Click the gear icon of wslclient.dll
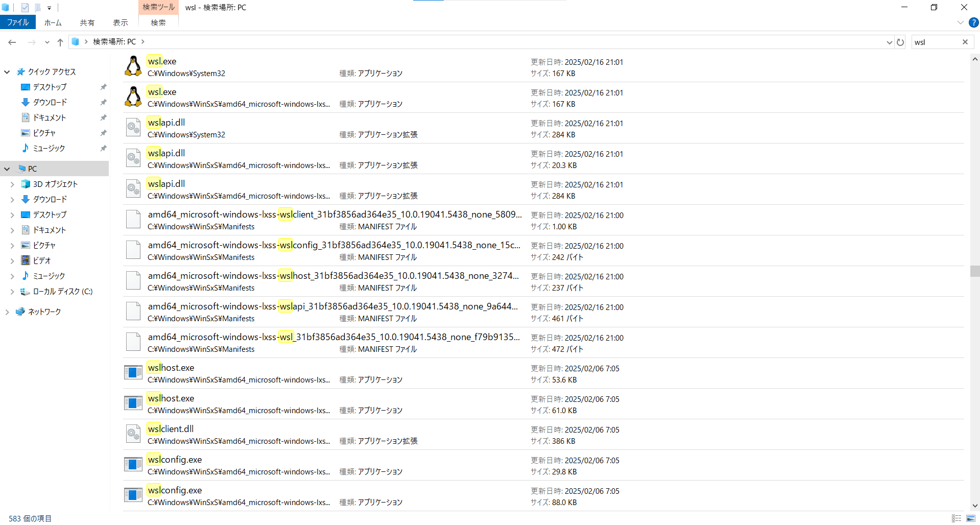Viewport: 980px width, 525px height. pos(133,434)
